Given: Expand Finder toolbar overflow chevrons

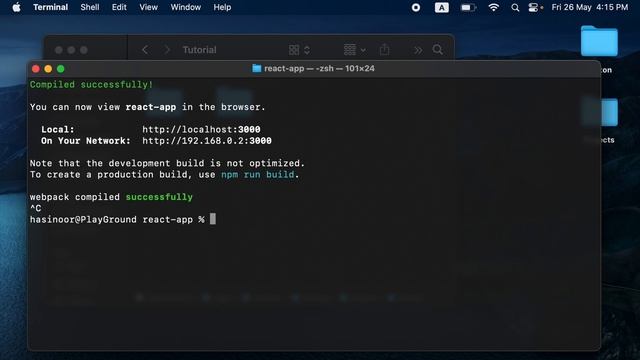Looking at the screenshot, I should coord(418,50).
